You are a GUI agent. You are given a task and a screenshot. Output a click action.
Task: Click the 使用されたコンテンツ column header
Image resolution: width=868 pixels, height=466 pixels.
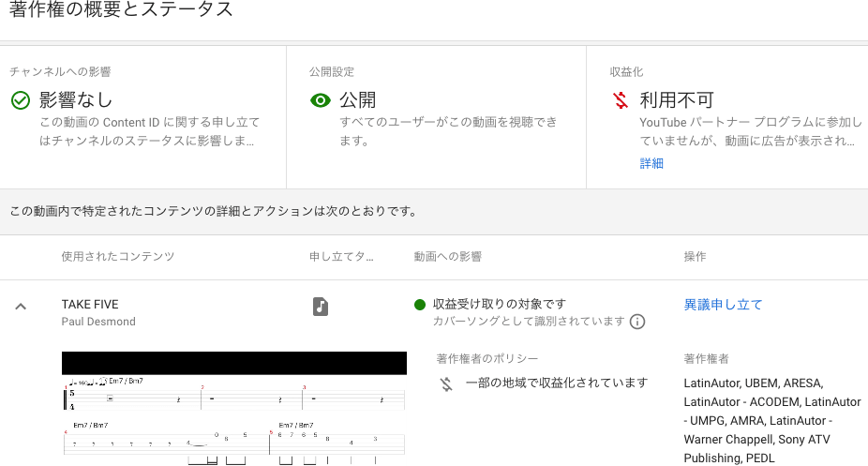point(118,256)
